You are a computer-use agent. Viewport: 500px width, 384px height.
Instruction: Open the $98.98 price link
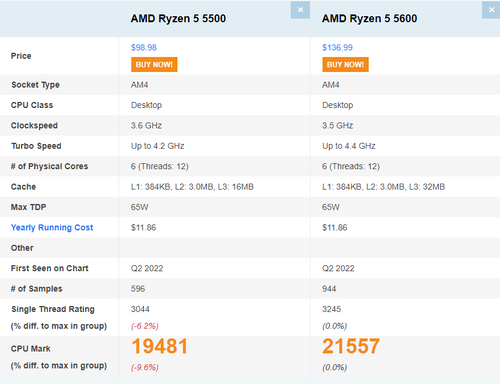pos(144,47)
